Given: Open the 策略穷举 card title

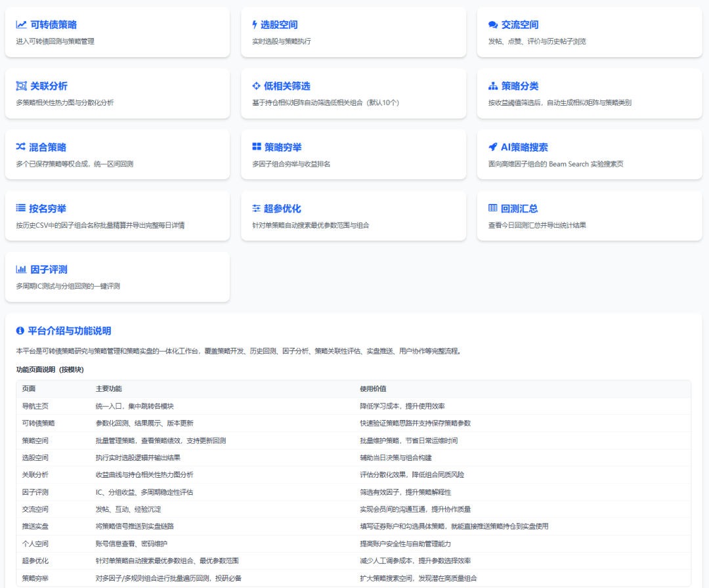Looking at the screenshot, I should click(x=283, y=147).
